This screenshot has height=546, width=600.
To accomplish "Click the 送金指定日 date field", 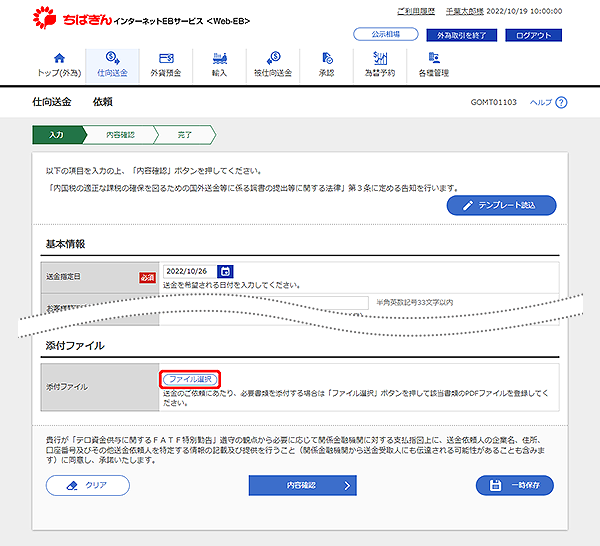I will tap(190, 271).
